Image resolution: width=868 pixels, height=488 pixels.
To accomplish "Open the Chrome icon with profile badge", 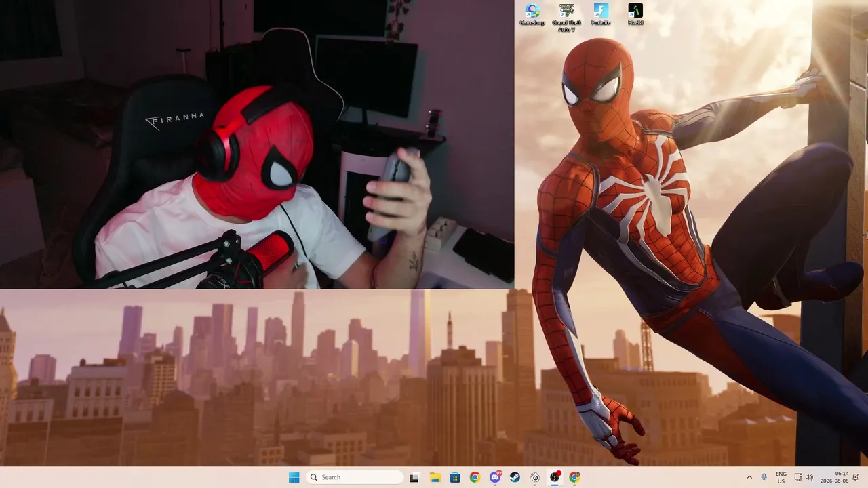I will click(x=575, y=477).
